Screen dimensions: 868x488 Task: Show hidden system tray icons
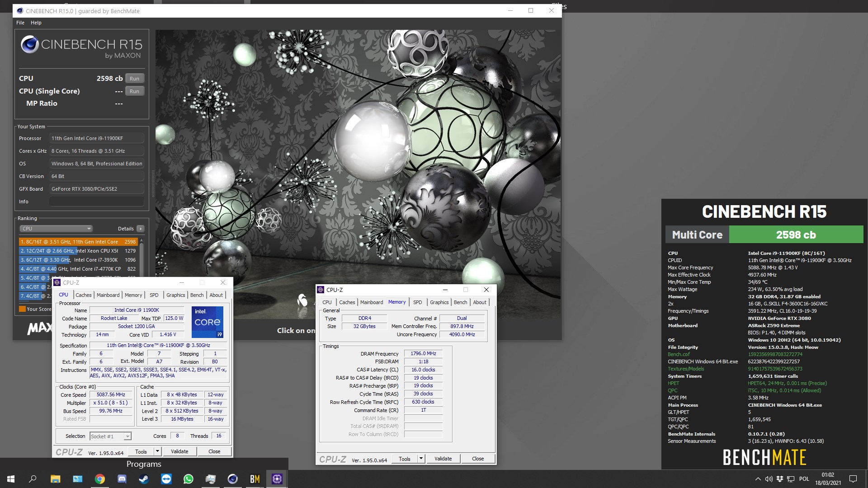(758, 479)
